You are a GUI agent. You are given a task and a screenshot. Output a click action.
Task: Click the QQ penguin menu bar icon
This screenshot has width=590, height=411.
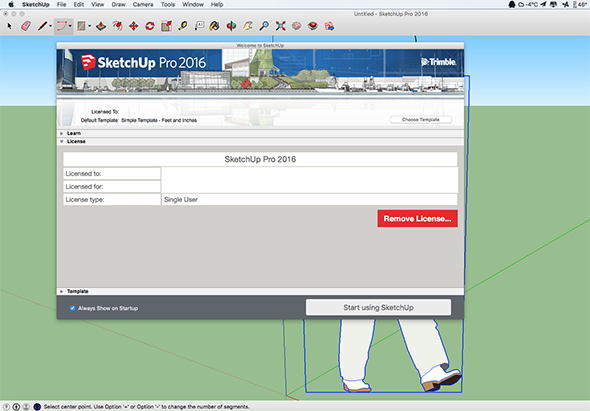tap(512, 5)
